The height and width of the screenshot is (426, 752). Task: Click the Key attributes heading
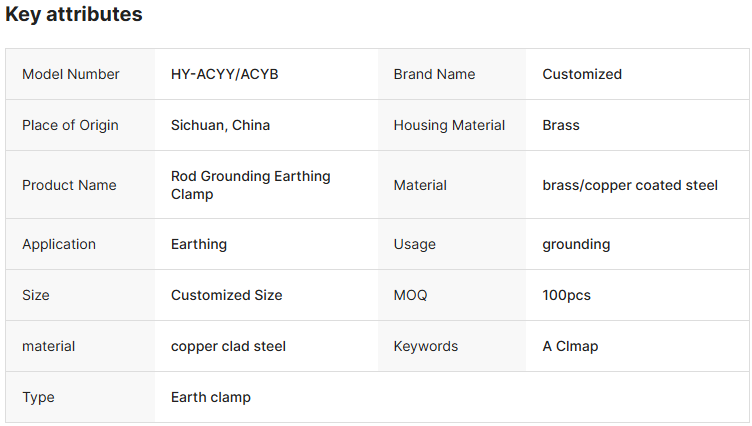[74, 15]
